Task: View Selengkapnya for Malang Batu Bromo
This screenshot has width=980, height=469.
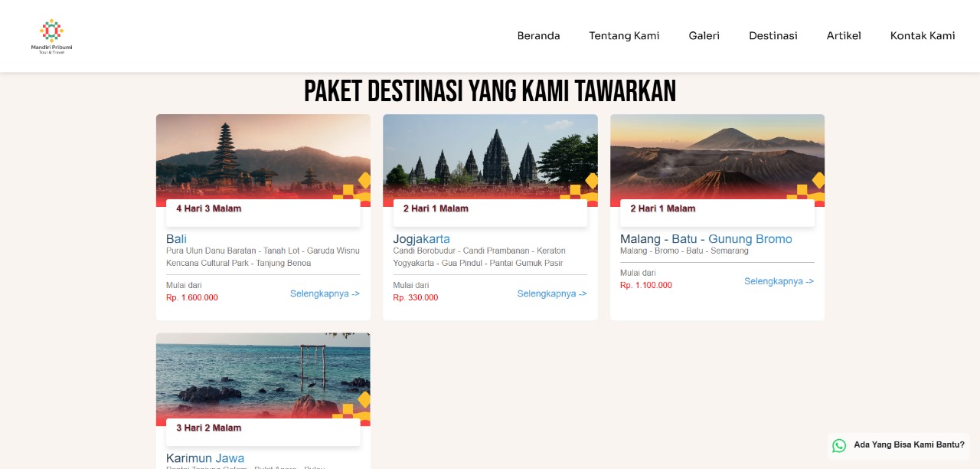Action: pos(779,281)
